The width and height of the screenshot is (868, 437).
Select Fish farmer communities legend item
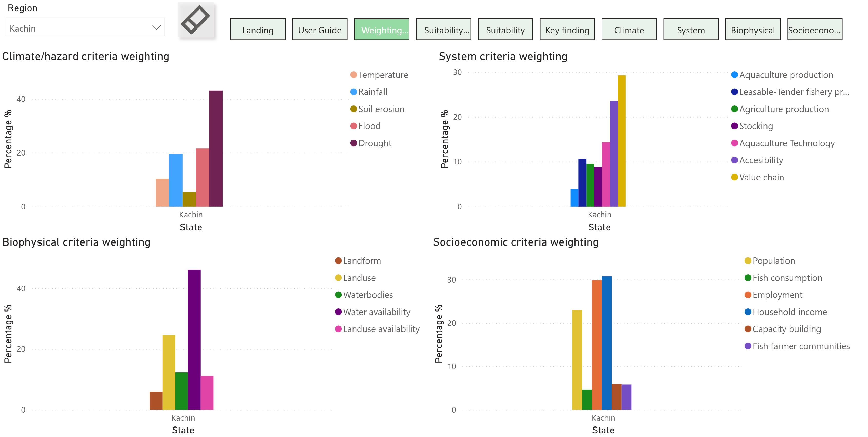pyautogui.click(x=797, y=346)
